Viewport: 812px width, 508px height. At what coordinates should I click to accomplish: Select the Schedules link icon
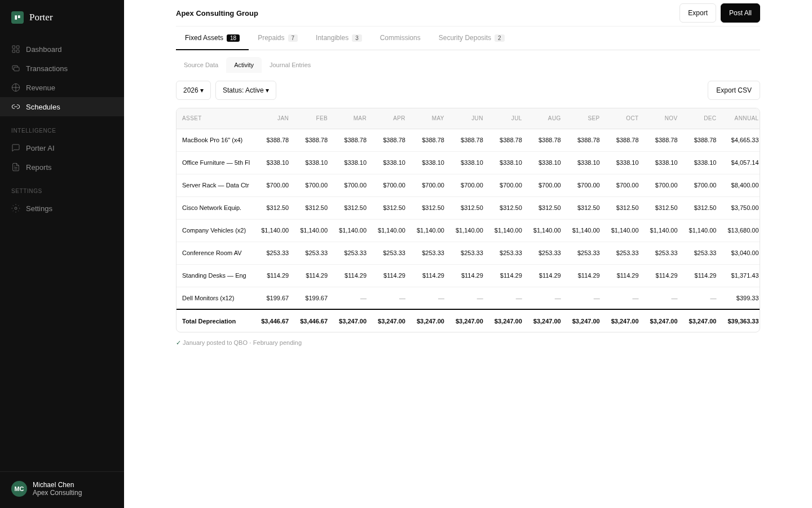(x=16, y=107)
